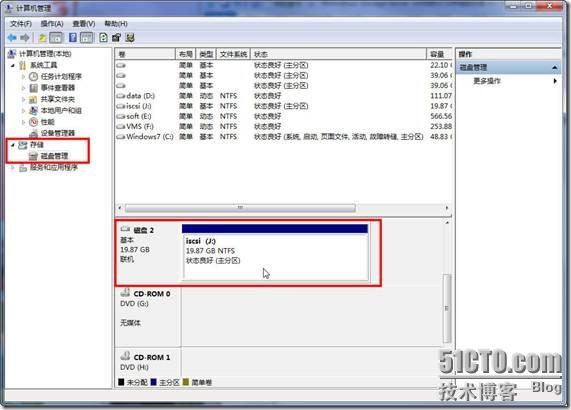The height and width of the screenshot is (410, 571).
Task: Open the 查看(V) menu
Action: (84, 24)
